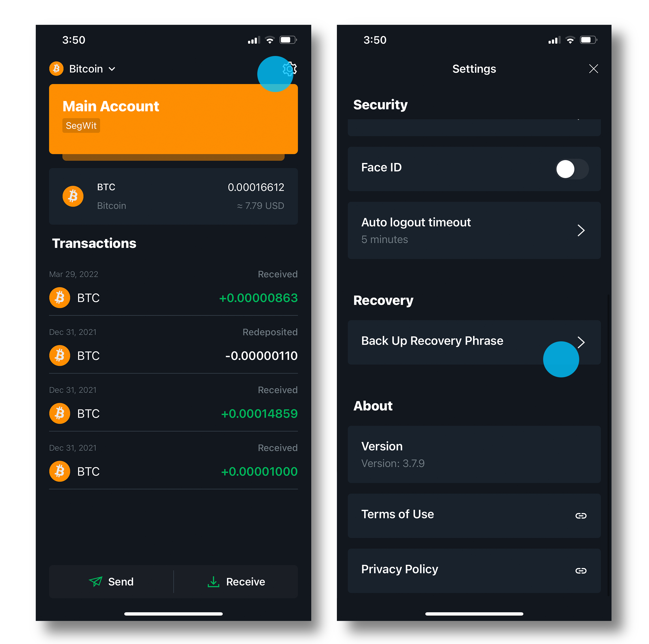Close Settings screen
This screenshot has height=644, width=649.
[594, 69]
